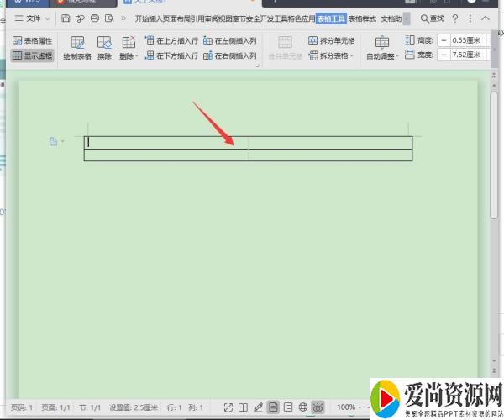This screenshot has height=420, width=504.
Task: Click the 查找 (Find) button
Action: [432, 18]
